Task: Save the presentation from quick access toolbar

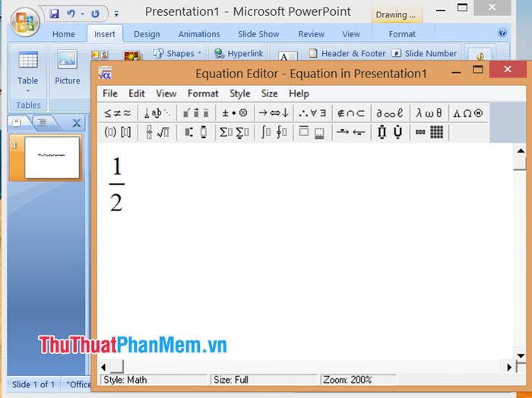Action: coord(54,14)
